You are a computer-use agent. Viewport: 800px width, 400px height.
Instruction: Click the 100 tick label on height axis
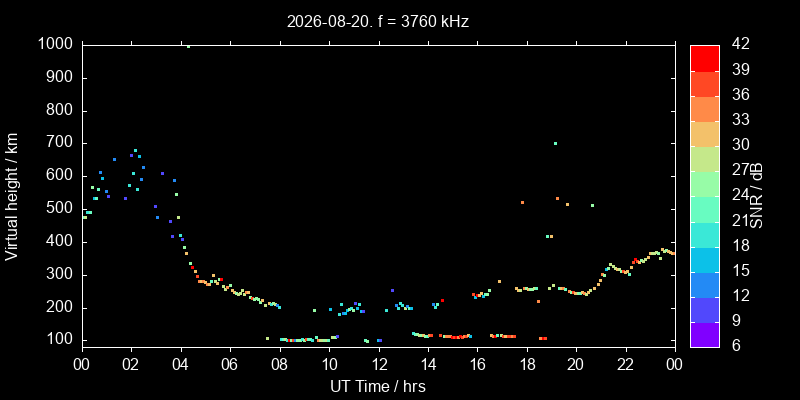click(x=61, y=340)
